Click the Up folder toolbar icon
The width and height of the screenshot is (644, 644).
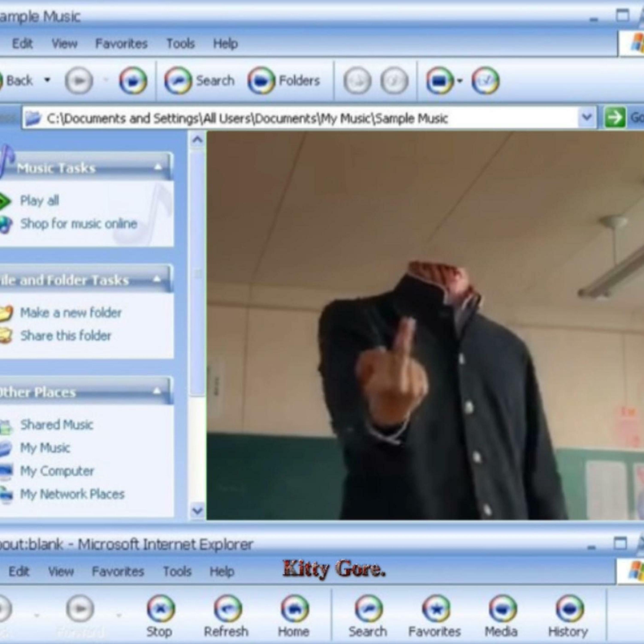pos(133,81)
